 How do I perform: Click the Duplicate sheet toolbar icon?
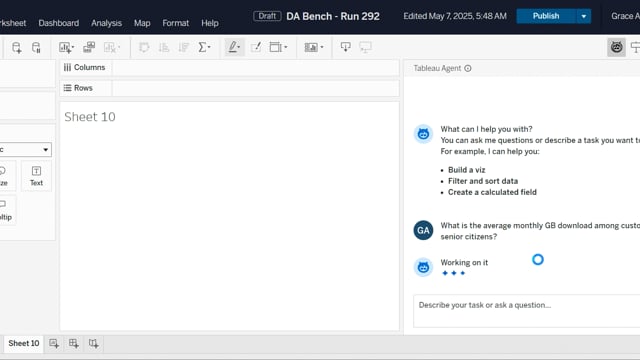pyautogui.click(x=89, y=47)
